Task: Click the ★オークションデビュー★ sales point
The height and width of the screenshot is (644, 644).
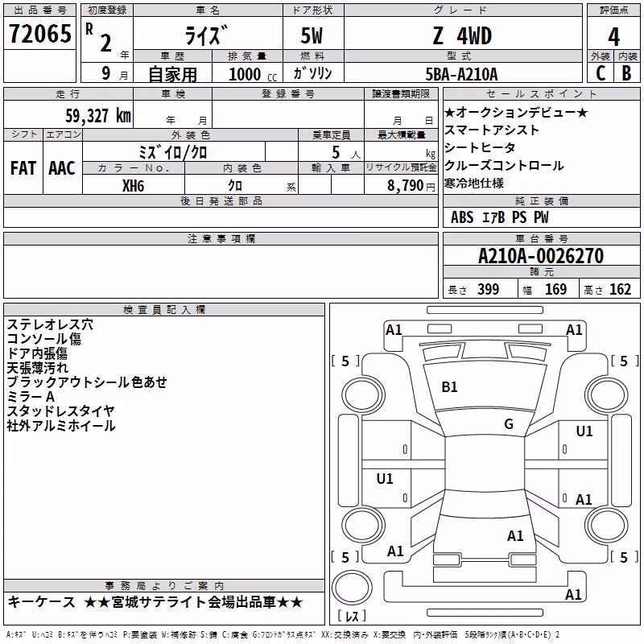Action: pyautogui.click(x=516, y=112)
